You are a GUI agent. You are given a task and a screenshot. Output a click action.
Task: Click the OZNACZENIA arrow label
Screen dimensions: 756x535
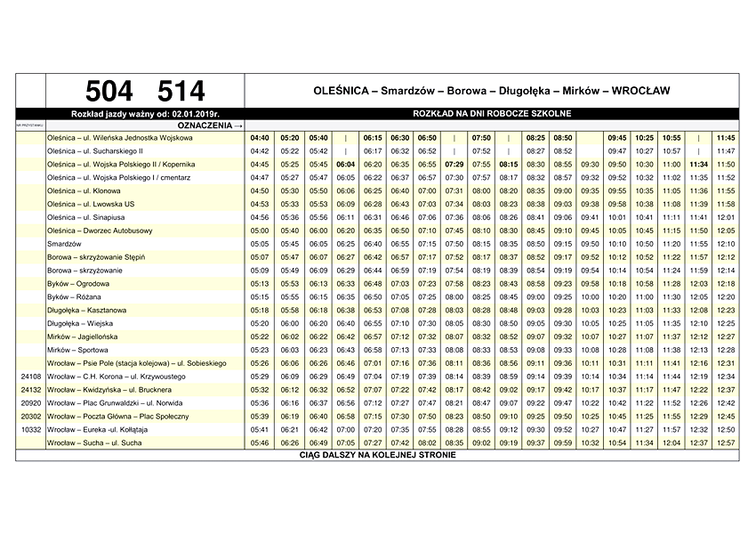(211, 126)
